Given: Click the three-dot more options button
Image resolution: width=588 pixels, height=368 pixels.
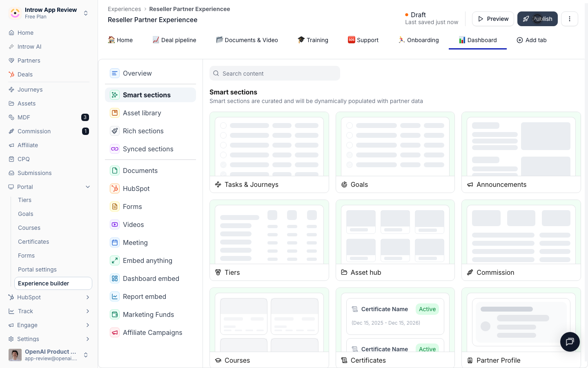Looking at the screenshot, I should [570, 19].
